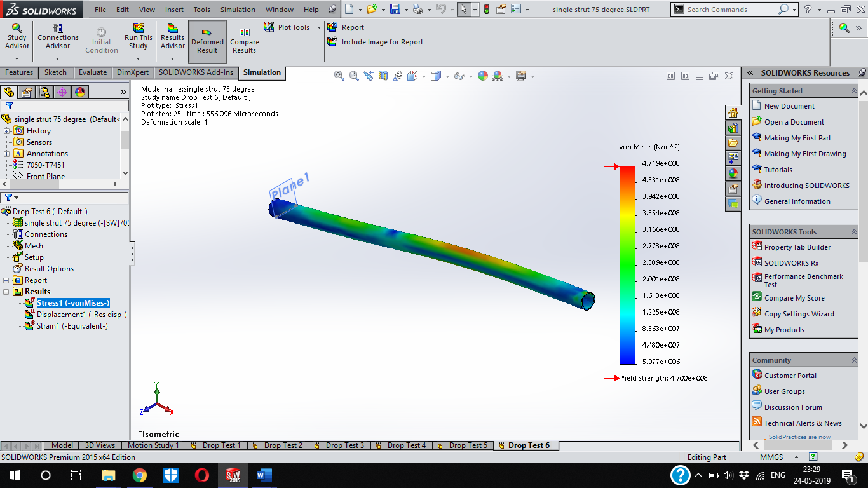
Task: Click the Customer Portal link
Action: point(790,376)
